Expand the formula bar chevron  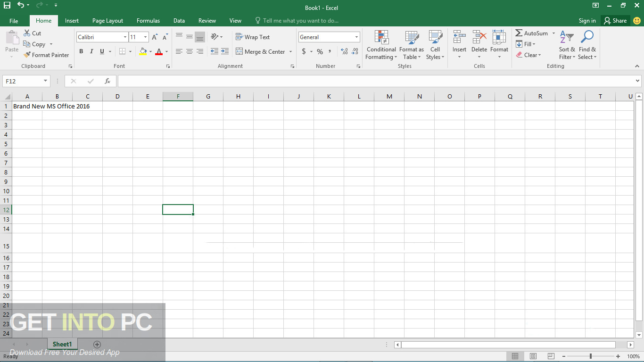(x=638, y=81)
